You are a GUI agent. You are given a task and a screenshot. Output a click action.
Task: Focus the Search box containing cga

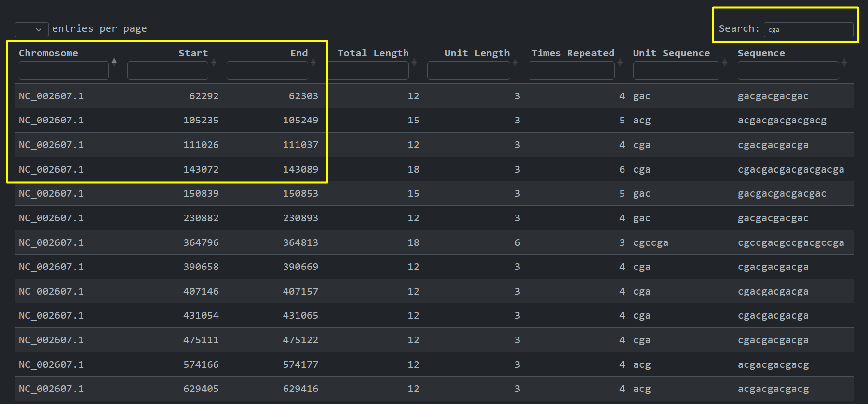tap(808, 29)
